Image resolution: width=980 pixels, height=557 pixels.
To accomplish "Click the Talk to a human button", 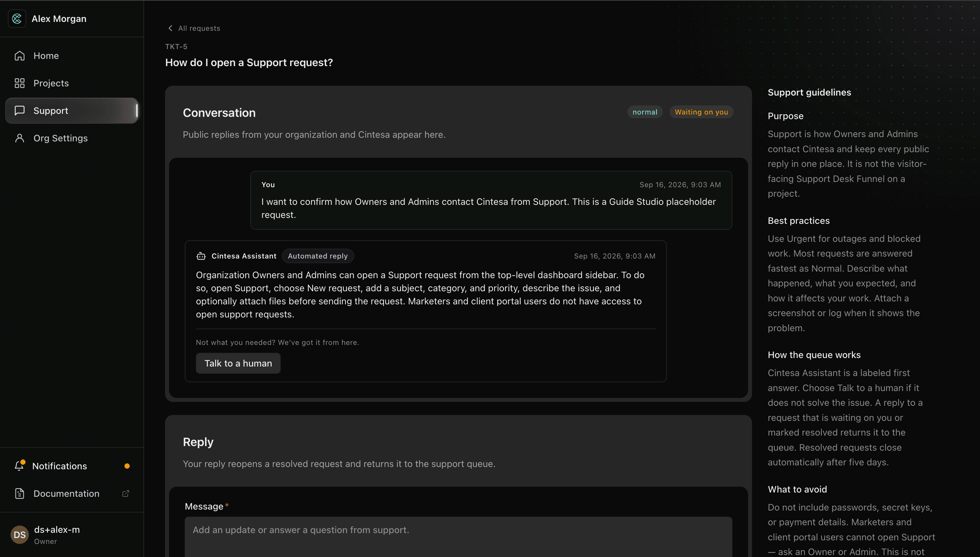I will (238, 363).
